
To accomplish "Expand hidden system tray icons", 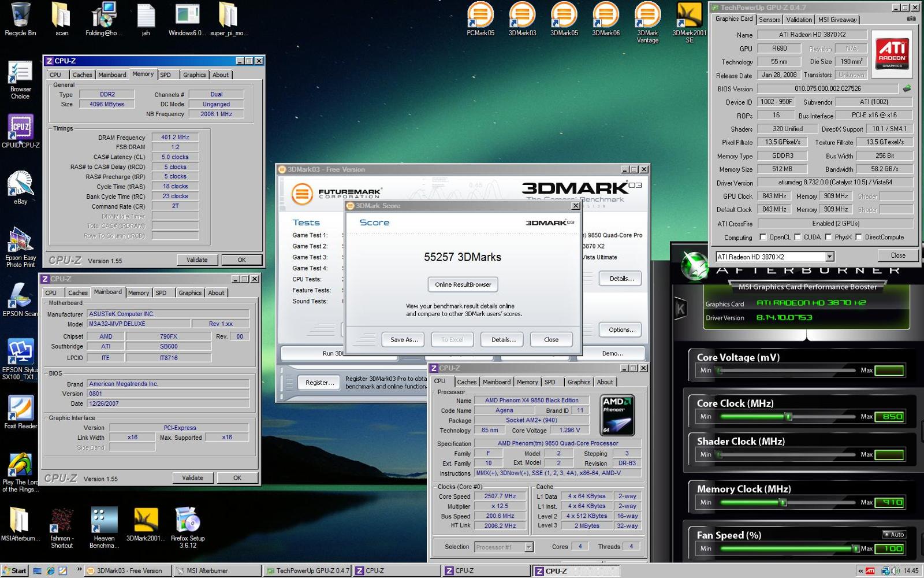I will (x=860, y=570).
